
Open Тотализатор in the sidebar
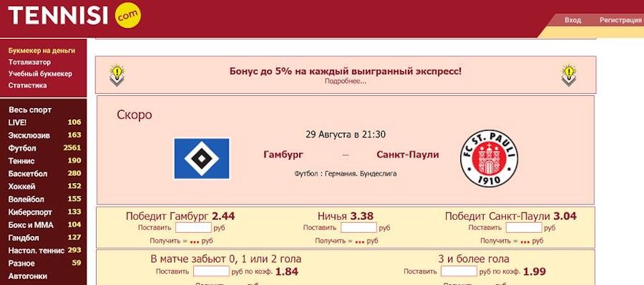(x=30, y=62)
